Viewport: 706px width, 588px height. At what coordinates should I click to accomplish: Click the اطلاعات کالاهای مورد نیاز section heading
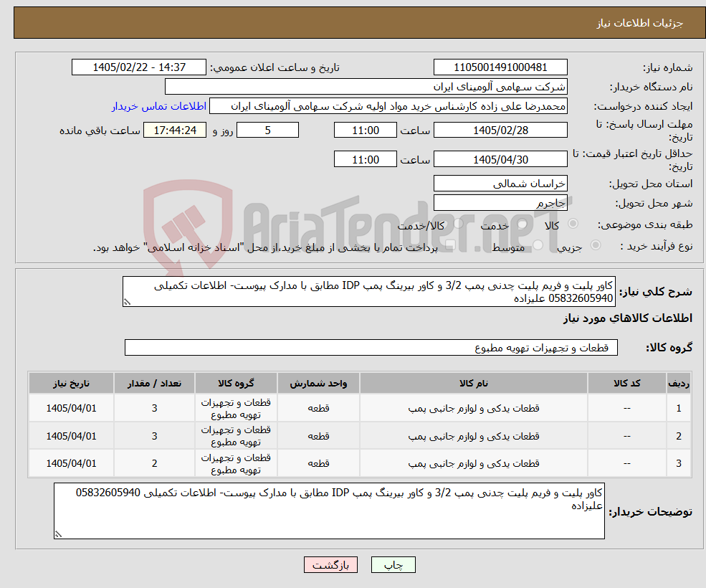(x=628, y=318)
